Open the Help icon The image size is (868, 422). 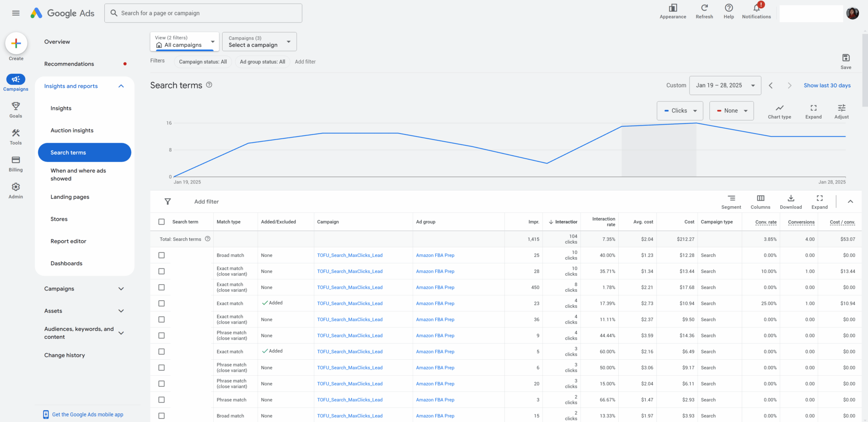[x=729, y=8]
